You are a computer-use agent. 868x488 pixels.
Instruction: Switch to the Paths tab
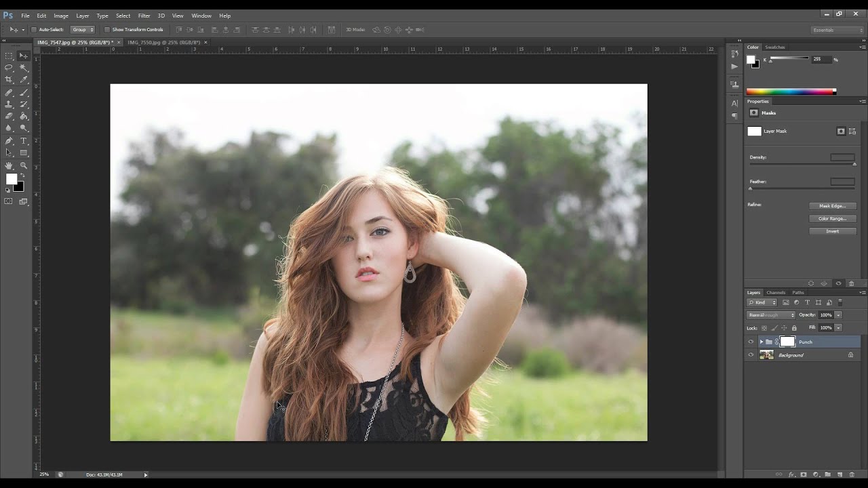pyautogui.click(x=798, y=292)
